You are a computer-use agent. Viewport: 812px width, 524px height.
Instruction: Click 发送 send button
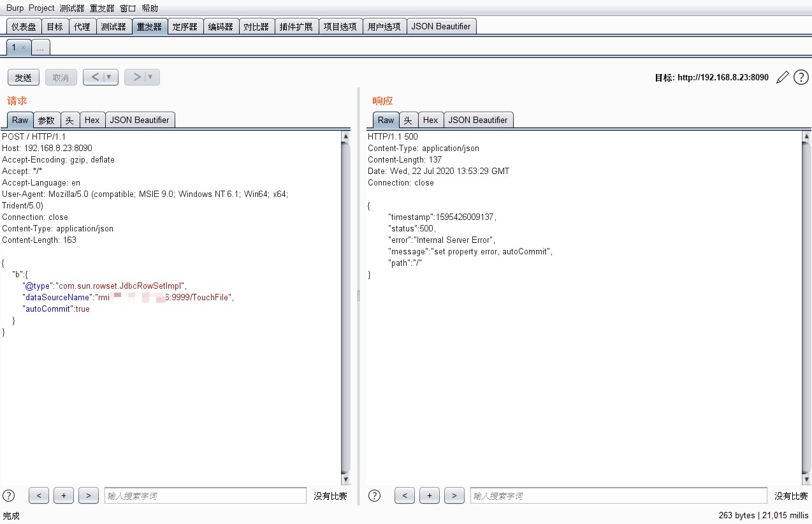pos(24,78)
